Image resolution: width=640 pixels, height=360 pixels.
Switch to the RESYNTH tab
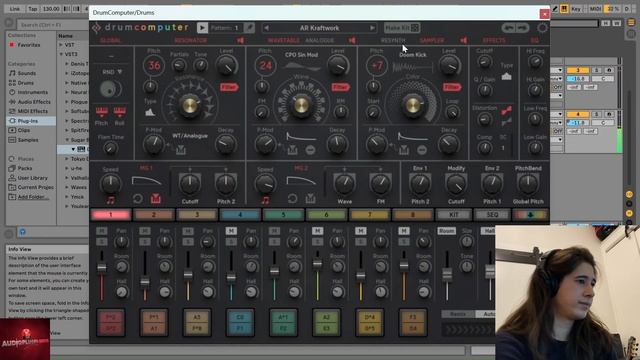click(393, 40)
